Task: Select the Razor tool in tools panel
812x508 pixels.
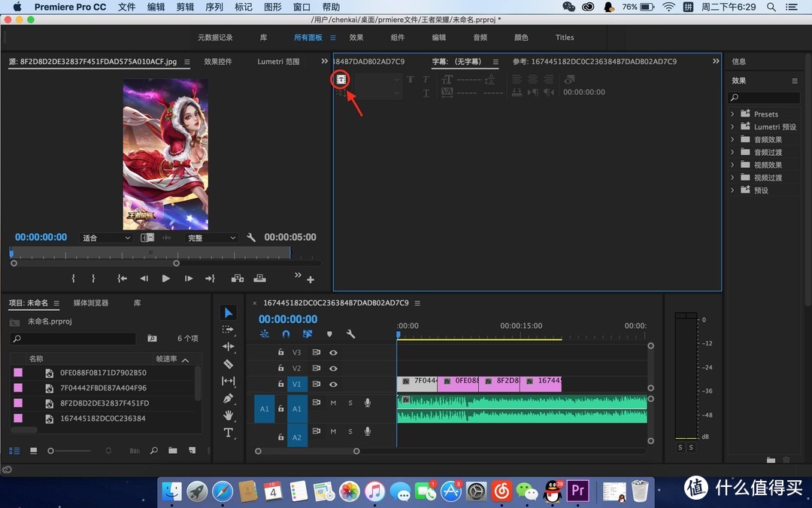Action: tap(229, 364)
